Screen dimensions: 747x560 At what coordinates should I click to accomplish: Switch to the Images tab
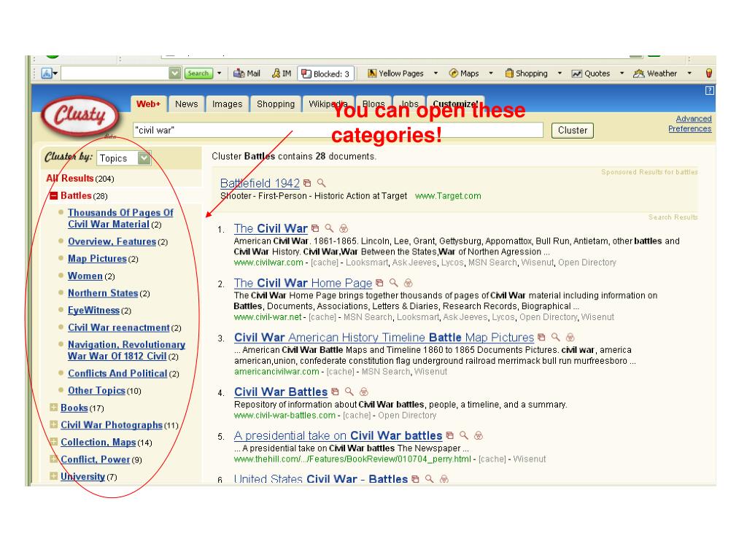[228, 104]
